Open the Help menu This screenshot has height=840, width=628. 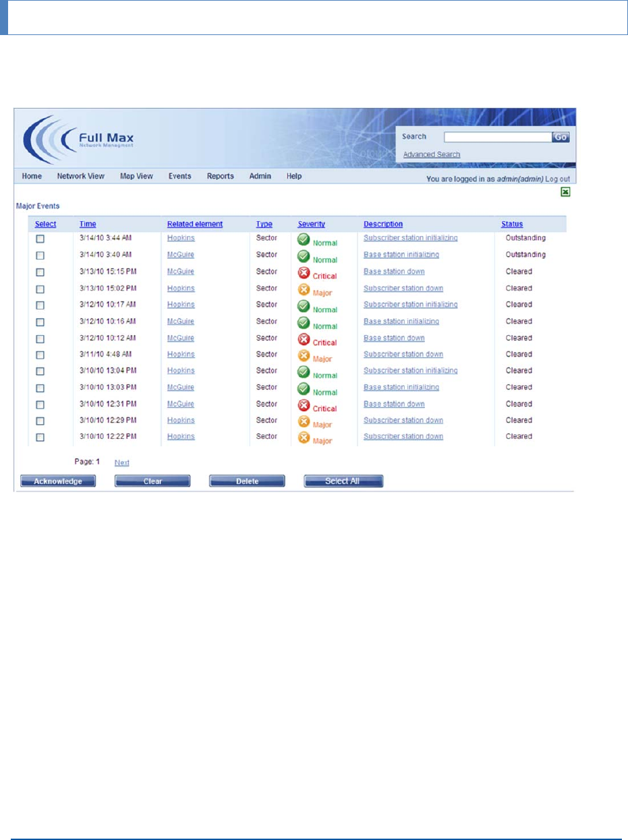pos(293,176)
